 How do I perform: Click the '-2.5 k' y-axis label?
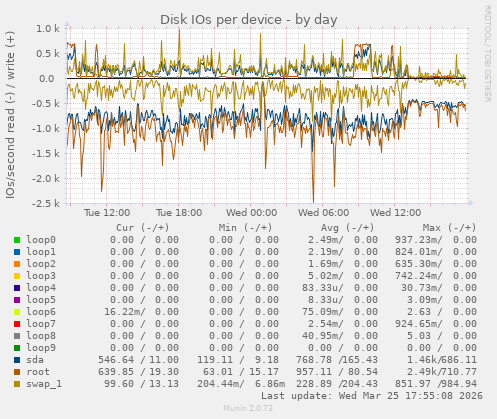[46, 204]
